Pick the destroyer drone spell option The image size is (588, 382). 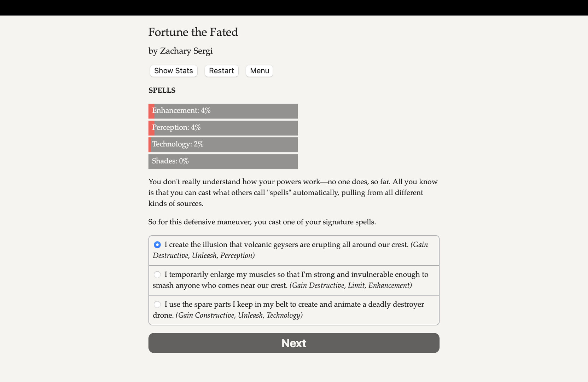tap(157, 304)
